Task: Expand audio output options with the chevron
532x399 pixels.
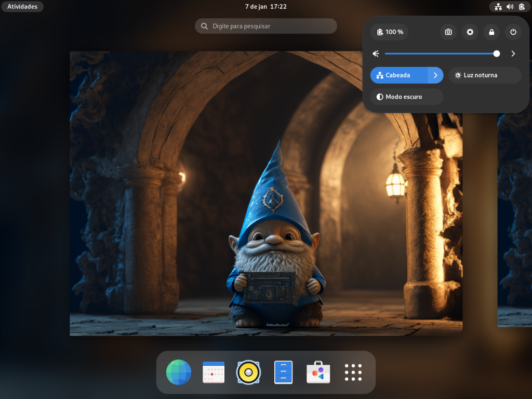Action: pos(513,54)
